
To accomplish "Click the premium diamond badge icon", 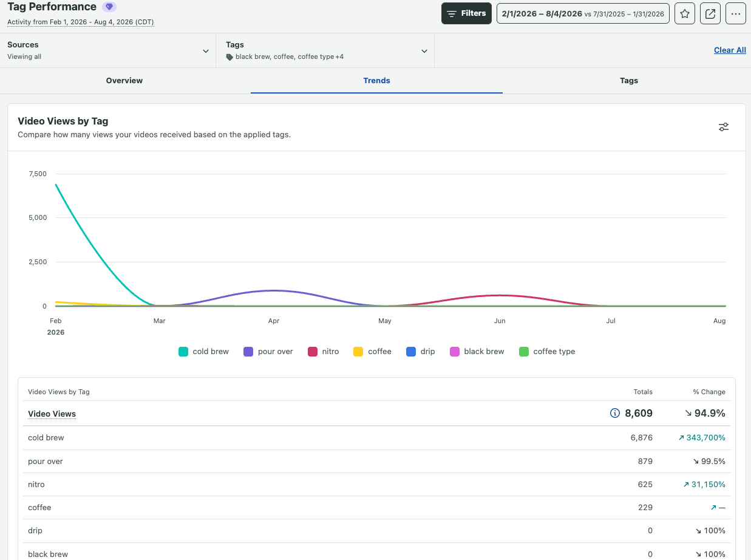I will pos(109,7).
